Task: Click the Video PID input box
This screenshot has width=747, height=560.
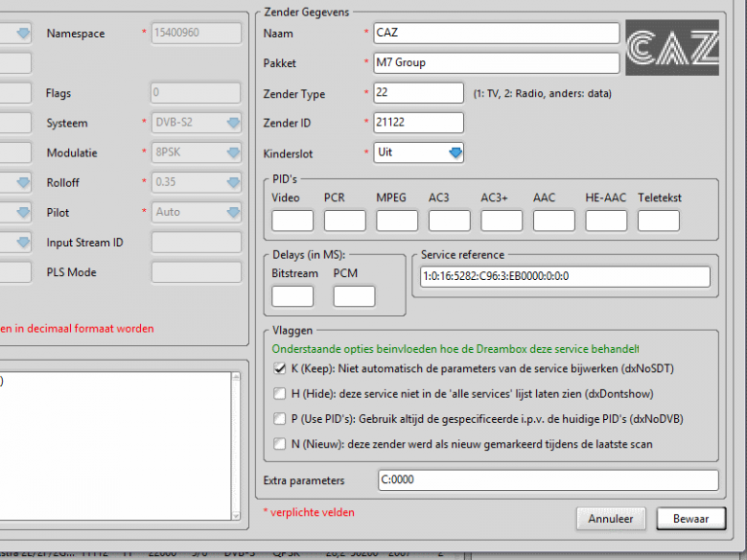Action: [x=292, y=221]
